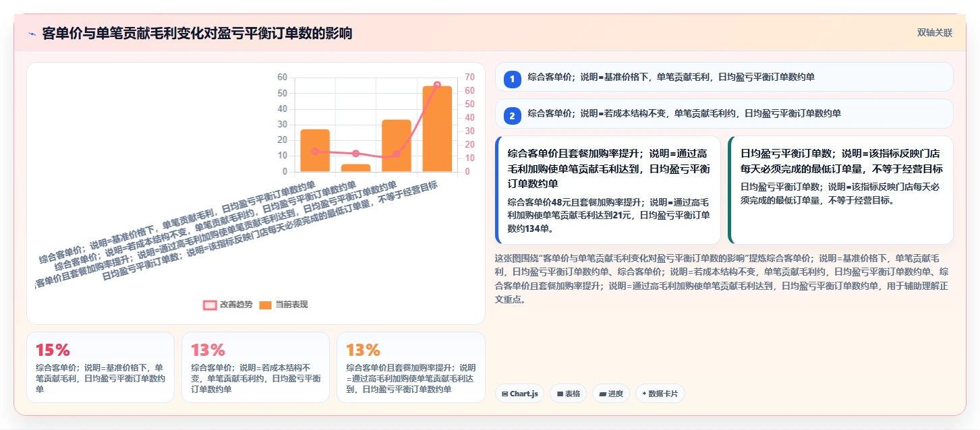
Task: Click the red 15% stat card
Action: click(x=100, y=367)
